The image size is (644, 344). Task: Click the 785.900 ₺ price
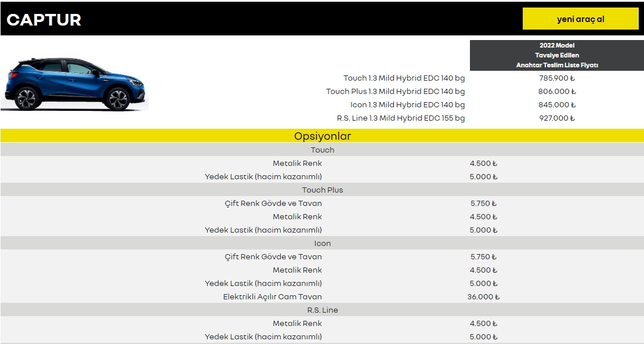(x=556, y=78)
